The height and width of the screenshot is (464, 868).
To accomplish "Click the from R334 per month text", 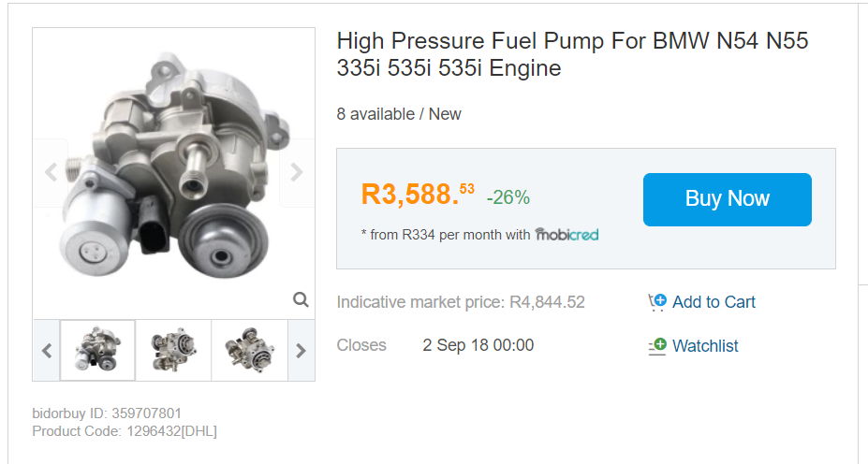I will pyautogui.click(x=445, y=235).
